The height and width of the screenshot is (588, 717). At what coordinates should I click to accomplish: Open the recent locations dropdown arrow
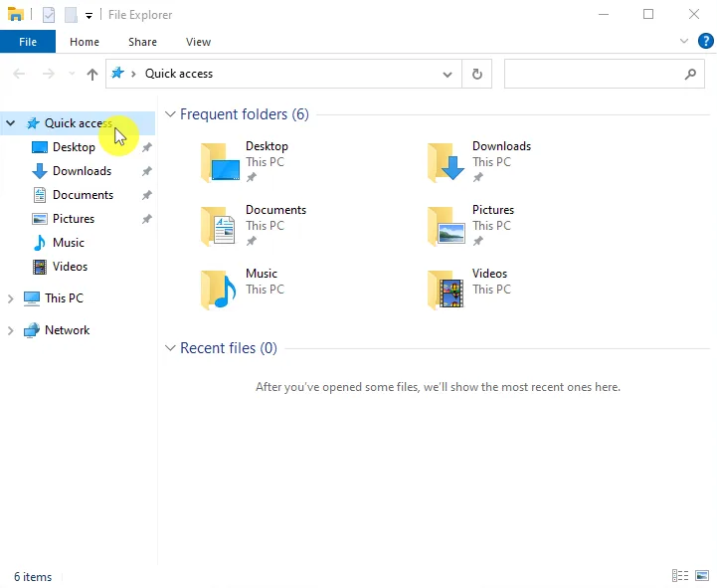[x=72, y=74]
